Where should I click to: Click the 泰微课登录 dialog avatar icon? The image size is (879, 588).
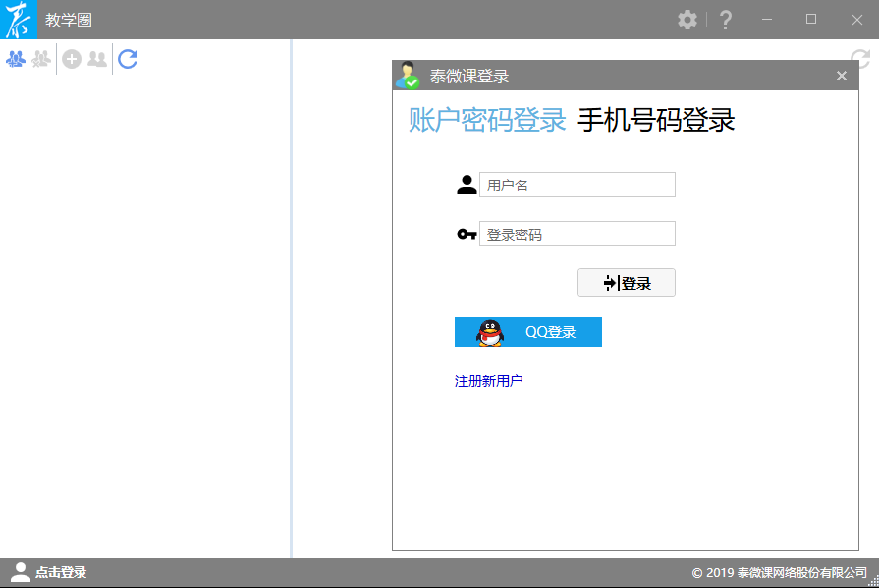(x=408, y=76)
